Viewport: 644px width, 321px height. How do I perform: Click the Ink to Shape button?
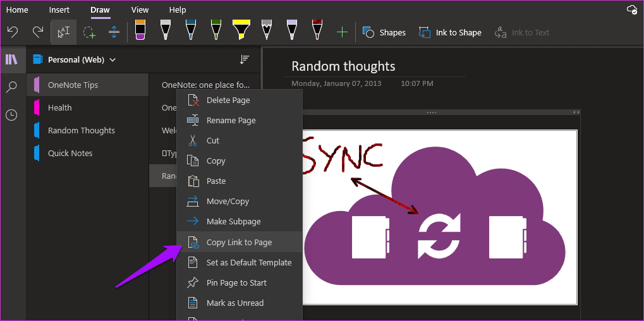tap(450, 32)
